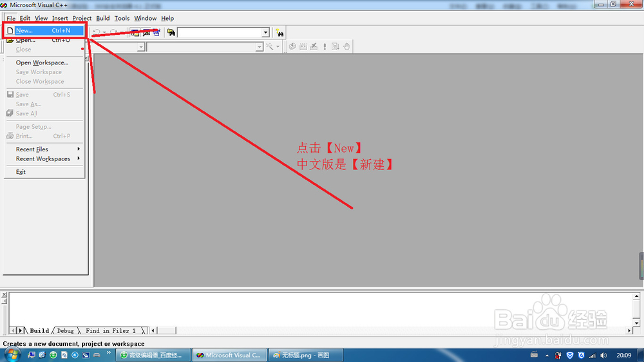Click the taskbar clock showing 20:09
The width and height of the screenshot is (644, 362).
coord(624,356)
